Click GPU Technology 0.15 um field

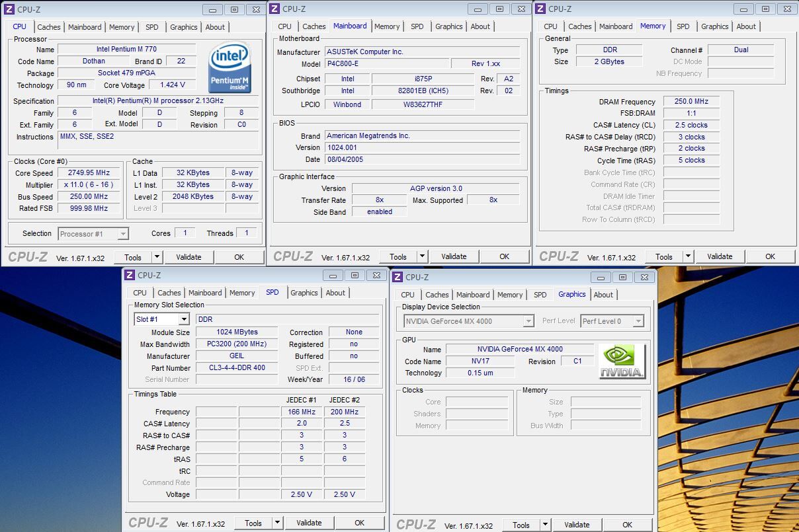(480, 373)
